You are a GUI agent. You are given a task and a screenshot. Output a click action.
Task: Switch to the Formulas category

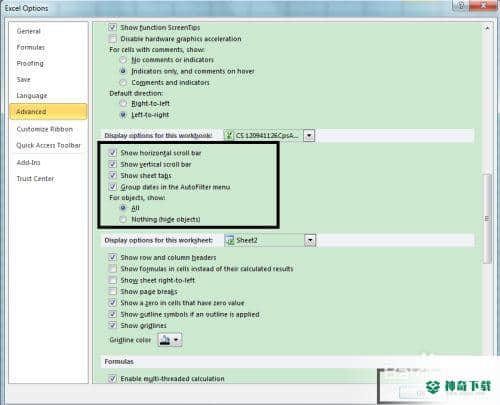pos(31,47)
